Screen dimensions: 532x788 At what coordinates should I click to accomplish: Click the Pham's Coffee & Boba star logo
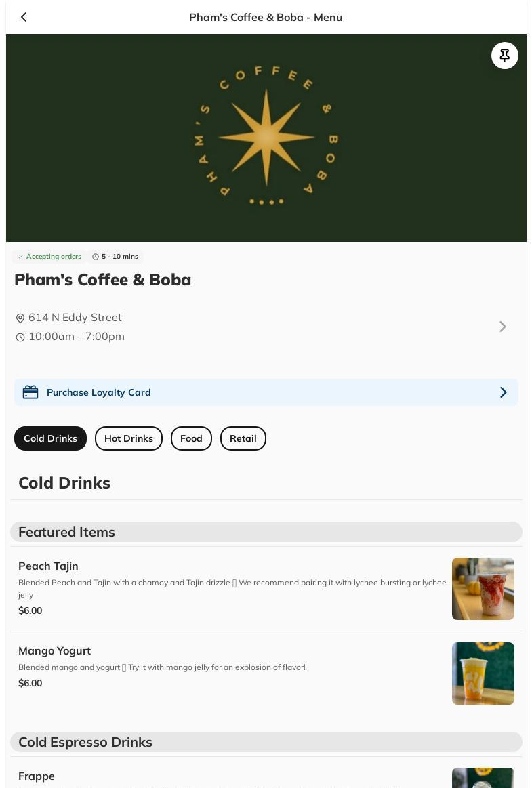tap(266, 138)
